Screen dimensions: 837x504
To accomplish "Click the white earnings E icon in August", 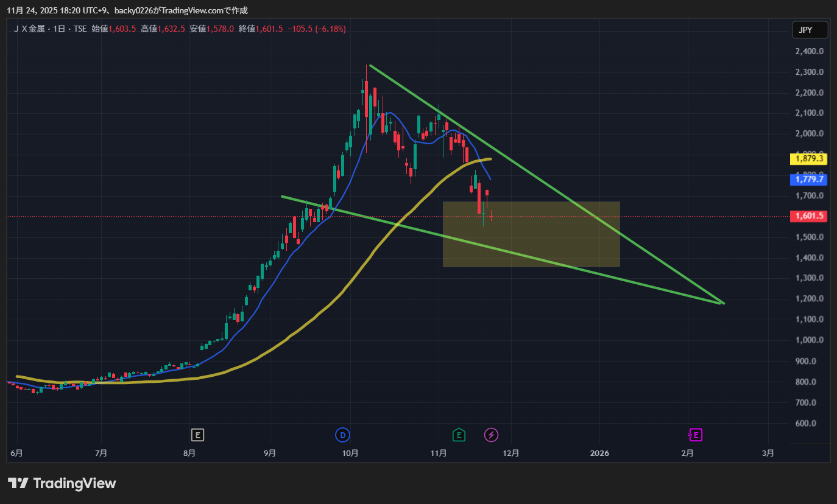I will pos(197,435).
